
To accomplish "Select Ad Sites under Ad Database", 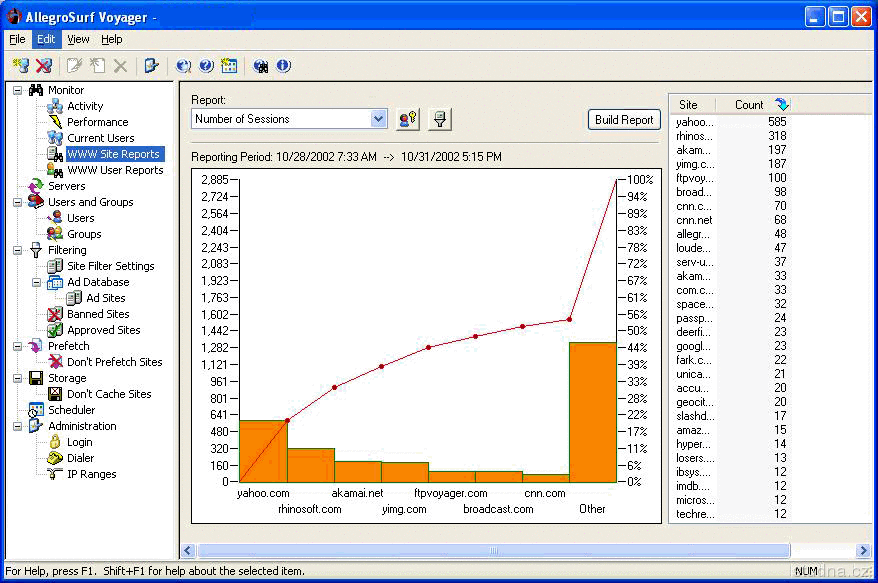I will 106,298.
